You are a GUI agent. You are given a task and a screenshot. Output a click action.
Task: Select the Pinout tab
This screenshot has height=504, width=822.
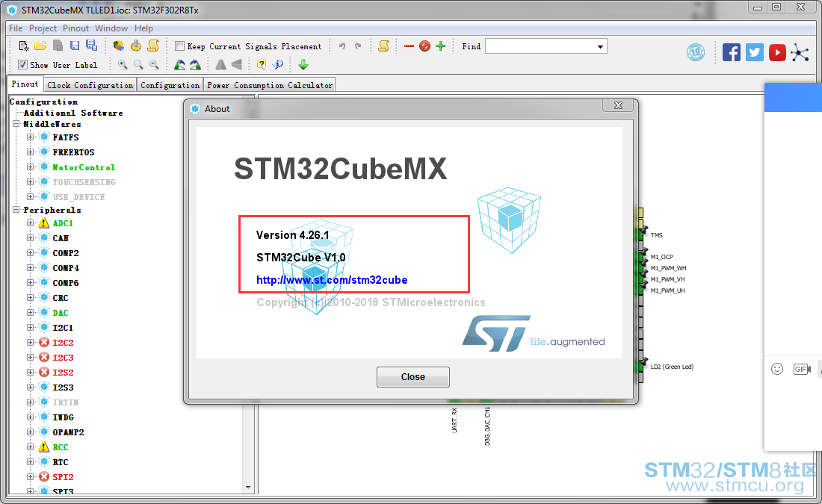coord(25,84)
